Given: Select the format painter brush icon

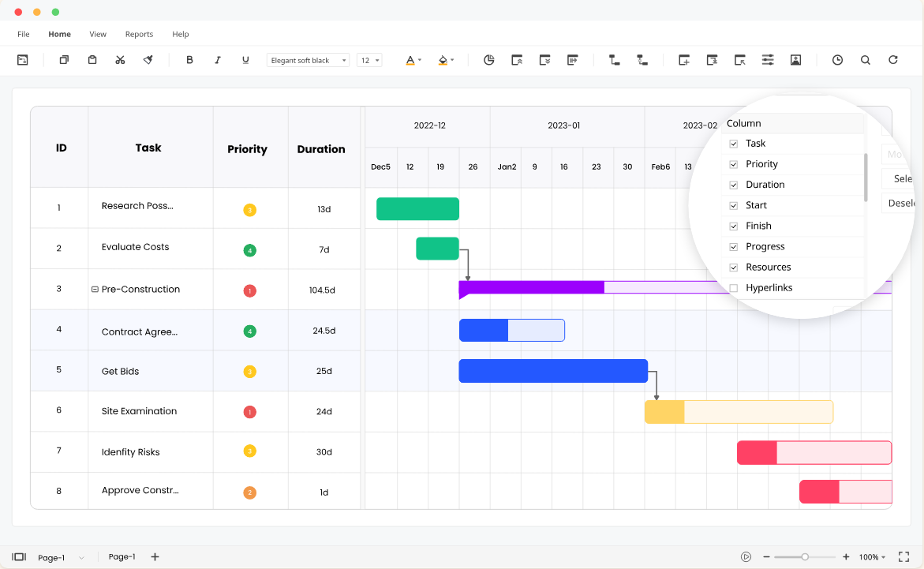Looking at the screenshot, I should (148, 59).
